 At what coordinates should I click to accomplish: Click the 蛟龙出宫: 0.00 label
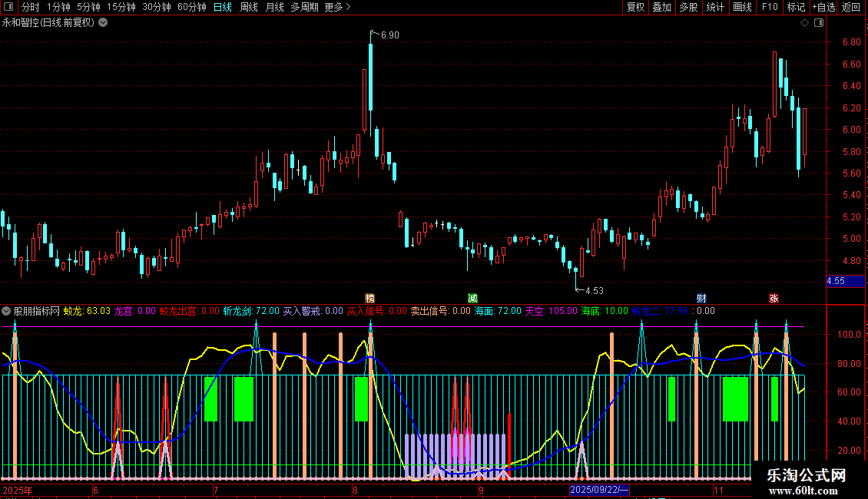coord(189,311)
